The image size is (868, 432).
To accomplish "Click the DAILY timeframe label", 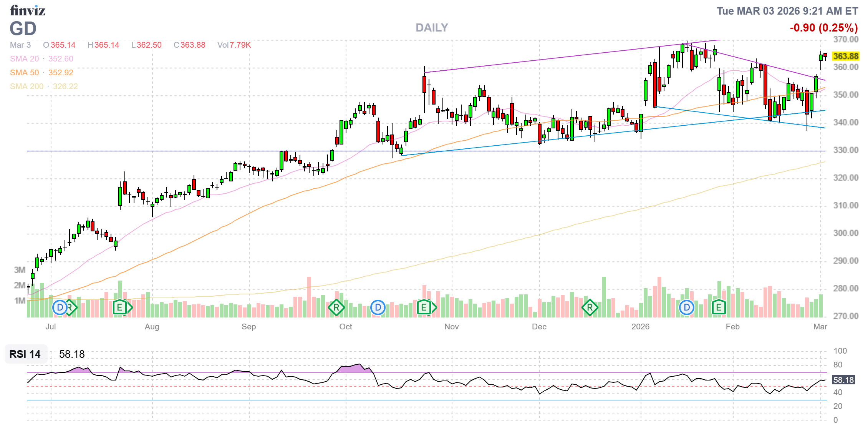I will pyautogui.click(x=432, y=28).
